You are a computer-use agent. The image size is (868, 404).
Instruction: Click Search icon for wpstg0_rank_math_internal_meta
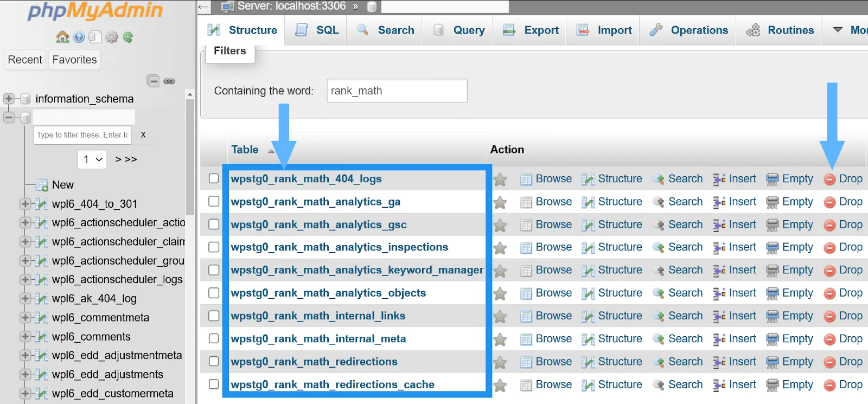[659, 339]
